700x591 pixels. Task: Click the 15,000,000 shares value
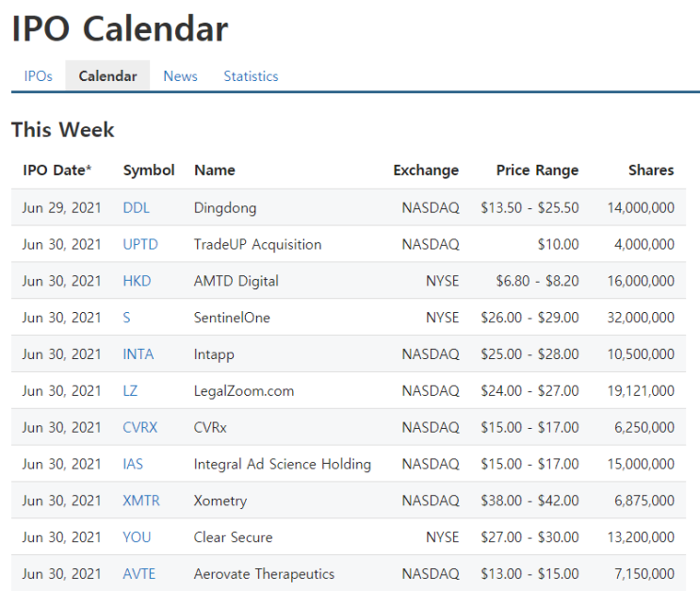pyautogui.click(x=641, y=464)
